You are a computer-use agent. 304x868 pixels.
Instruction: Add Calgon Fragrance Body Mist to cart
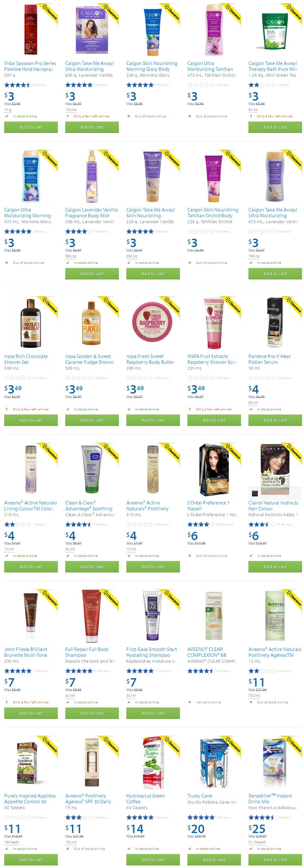tap(92, 274)
